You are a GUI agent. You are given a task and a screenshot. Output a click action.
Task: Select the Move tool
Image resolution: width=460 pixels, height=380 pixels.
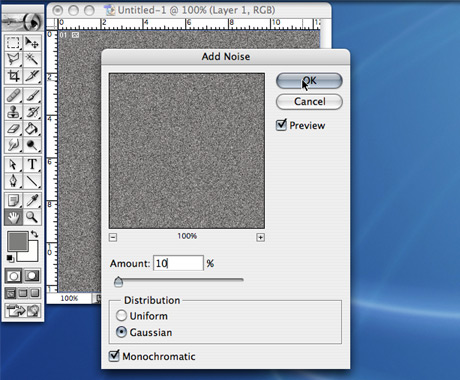pos(32,43)
